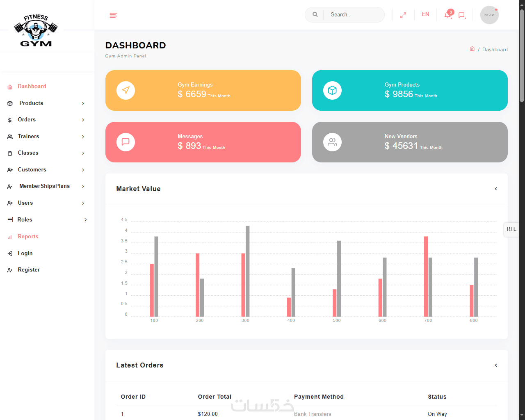Click the Dashboard breadcrumb link
The height and width of the screenshot is (420, 525).
[x=495, y=50]
